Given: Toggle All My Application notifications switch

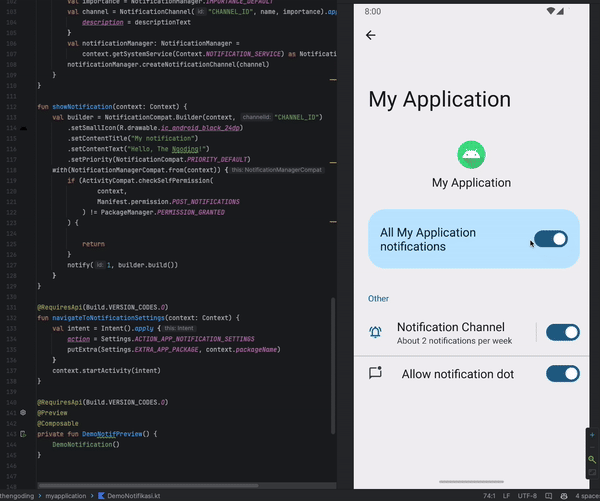Looking at the screenshot, I should click(550, 239).
